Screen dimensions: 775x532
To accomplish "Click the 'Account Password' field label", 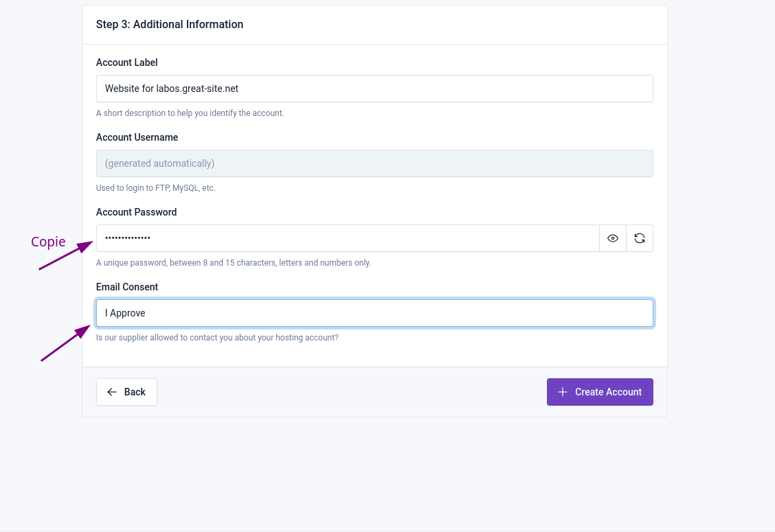I will pyautogui.click(x=136, y=212).
